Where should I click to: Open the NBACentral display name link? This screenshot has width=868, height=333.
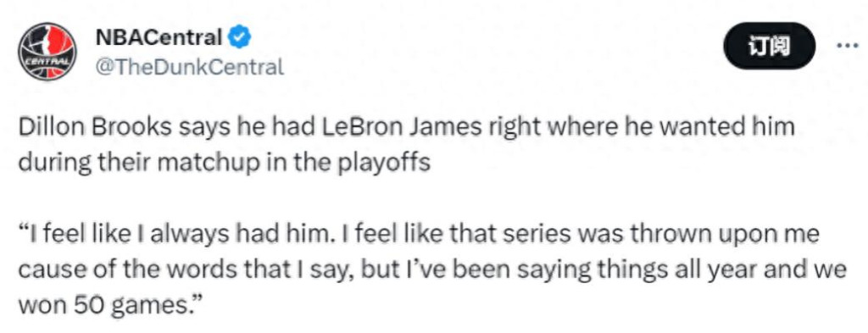[159, 37]
